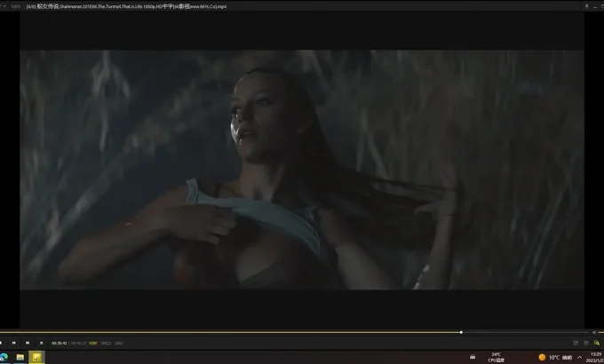
Task: Click the AVC1 video codec label
Action: [106, 344]
